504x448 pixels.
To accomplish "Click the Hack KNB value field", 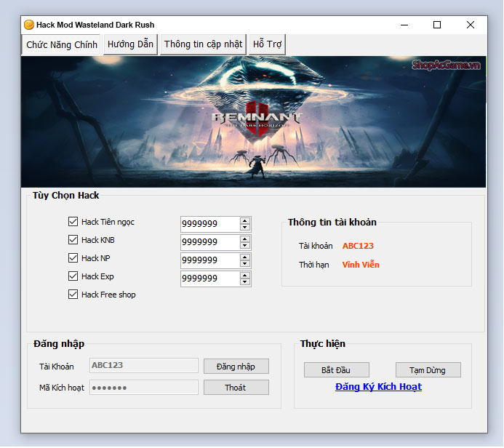I will (x=210, y=242).
